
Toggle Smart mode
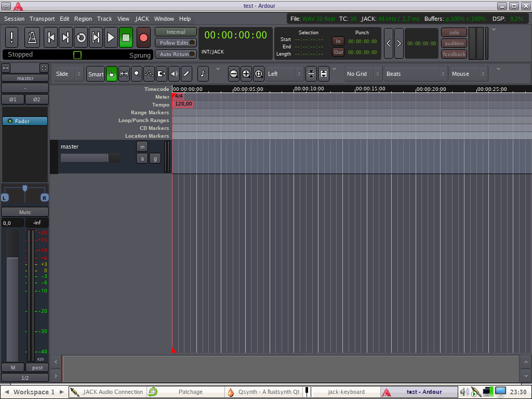96,74
